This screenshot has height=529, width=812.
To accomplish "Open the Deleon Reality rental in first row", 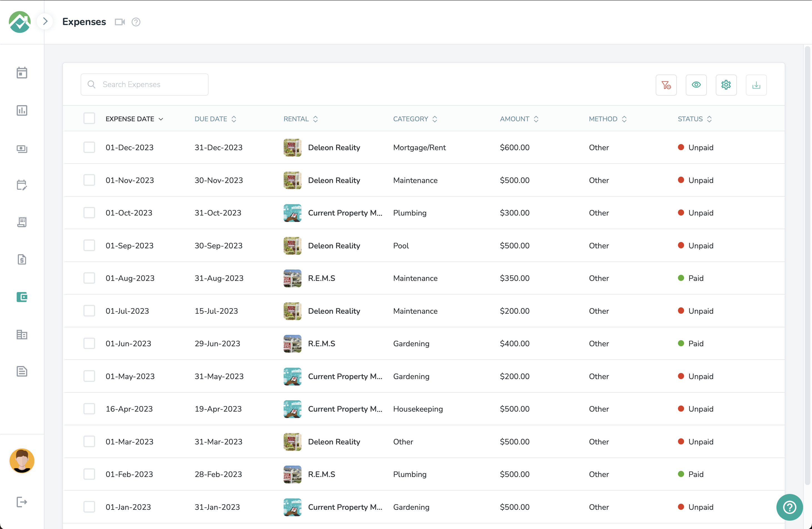I will point(334,147).
